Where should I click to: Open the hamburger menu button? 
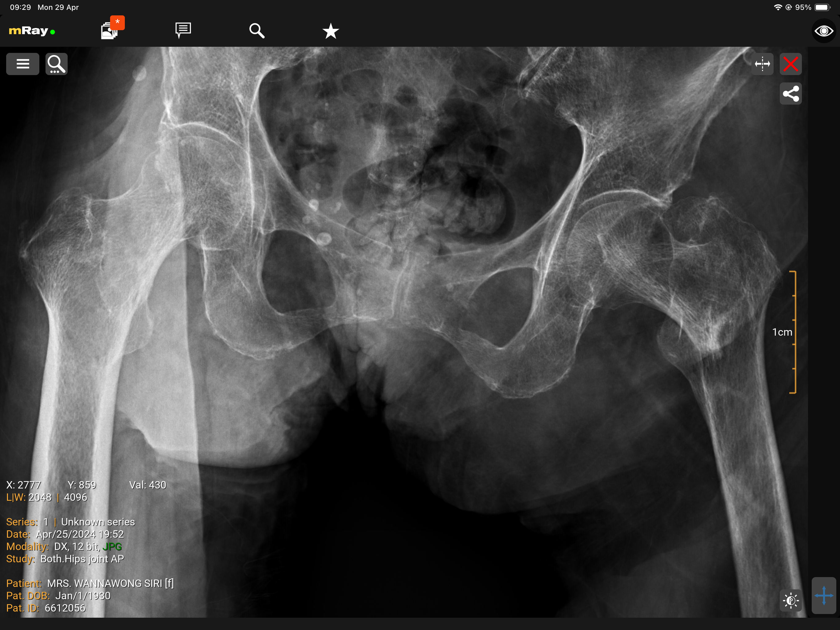pyautogui.click(x=22, y=64)
